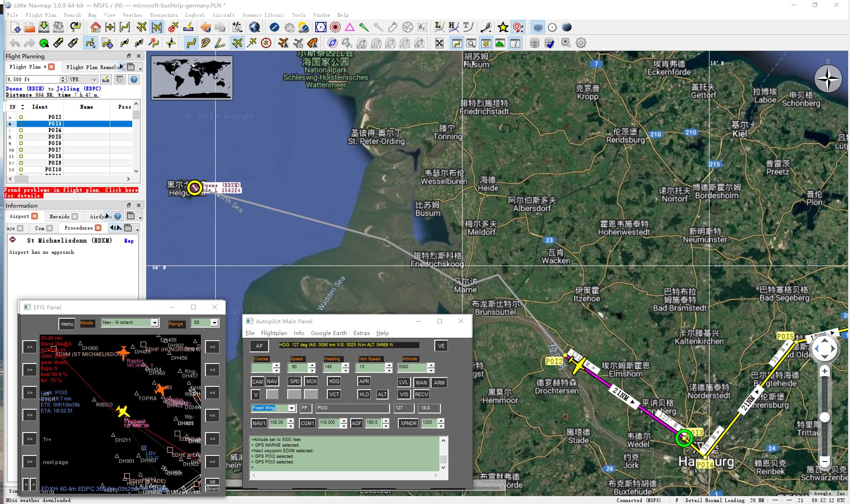Toggle SPD speed hold button
The width and height of the screenshot is (850, 504).
[x=294, y=381]
